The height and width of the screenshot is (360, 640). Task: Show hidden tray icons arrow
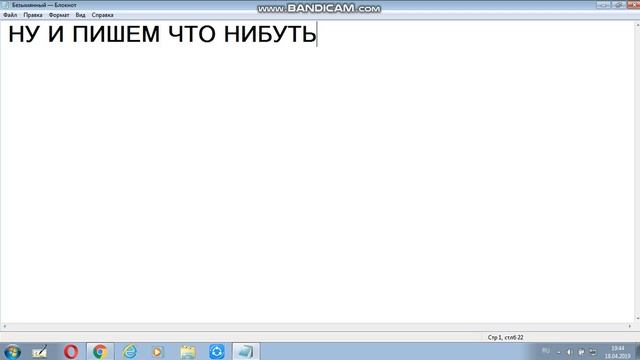558,352
